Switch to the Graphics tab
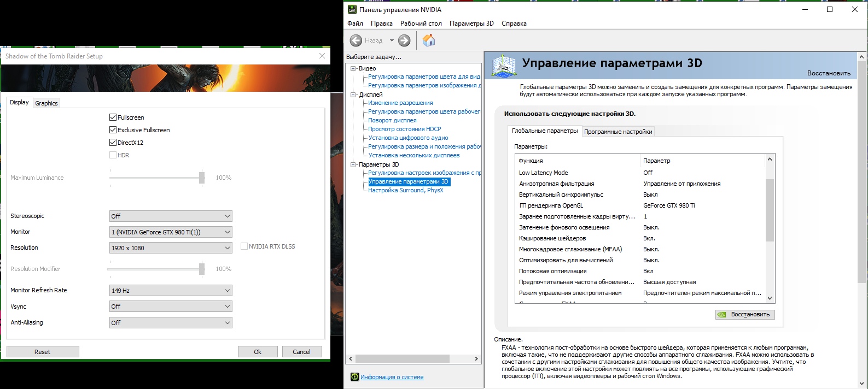Image resolution: width=868 pixels, height=389 pixels. [46, 103]
